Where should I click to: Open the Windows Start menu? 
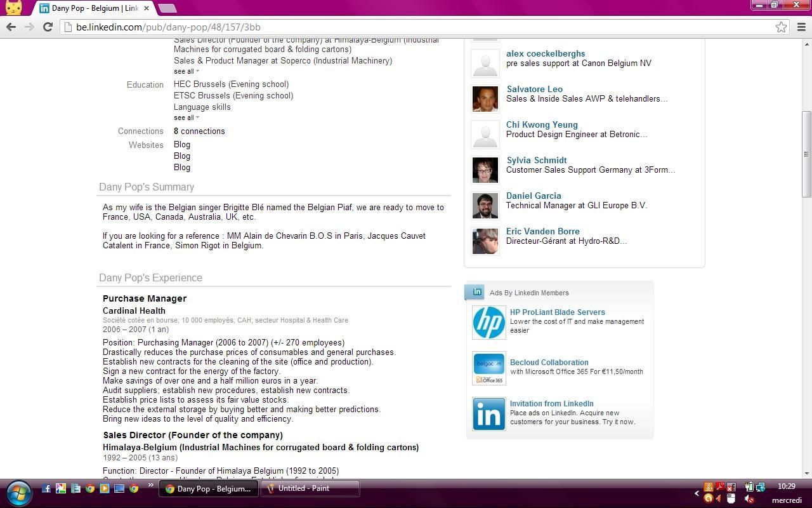pyautogui.click(x=18, y=493)
